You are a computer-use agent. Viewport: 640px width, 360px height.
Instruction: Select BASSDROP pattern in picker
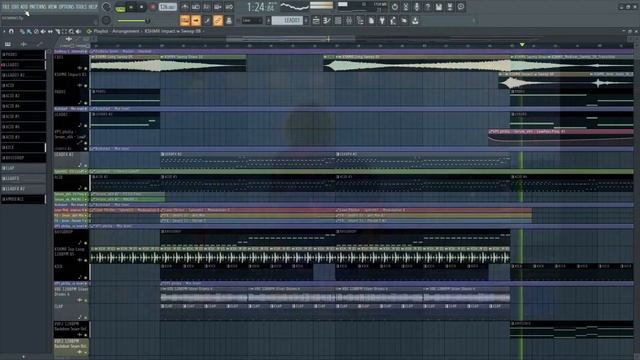click(x=23, y=158)
